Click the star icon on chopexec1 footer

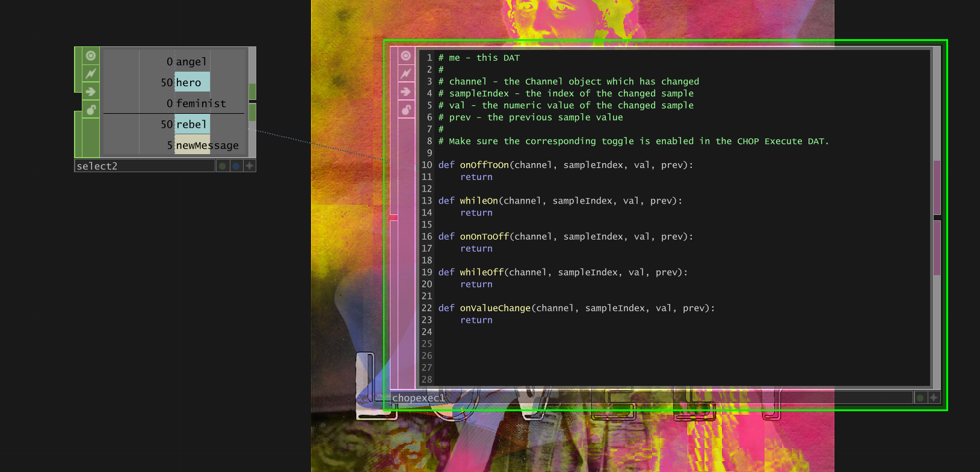(934, 398)
